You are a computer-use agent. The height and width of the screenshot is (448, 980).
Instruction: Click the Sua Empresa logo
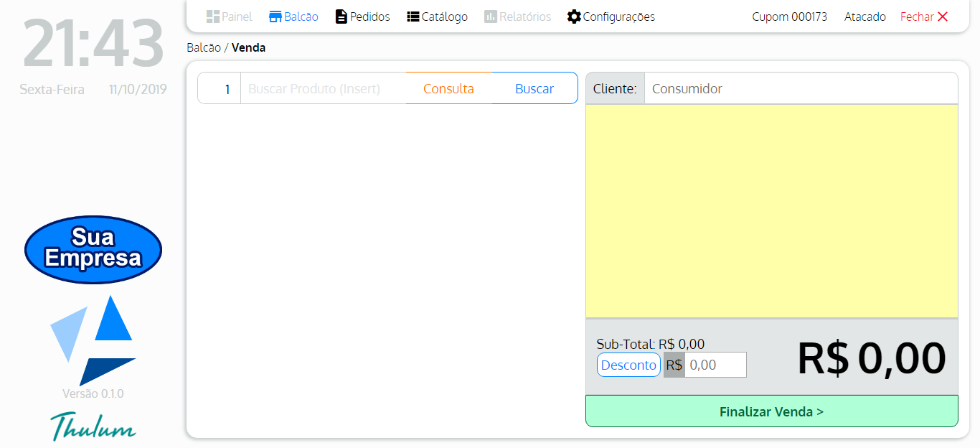[x=93, y=249]
